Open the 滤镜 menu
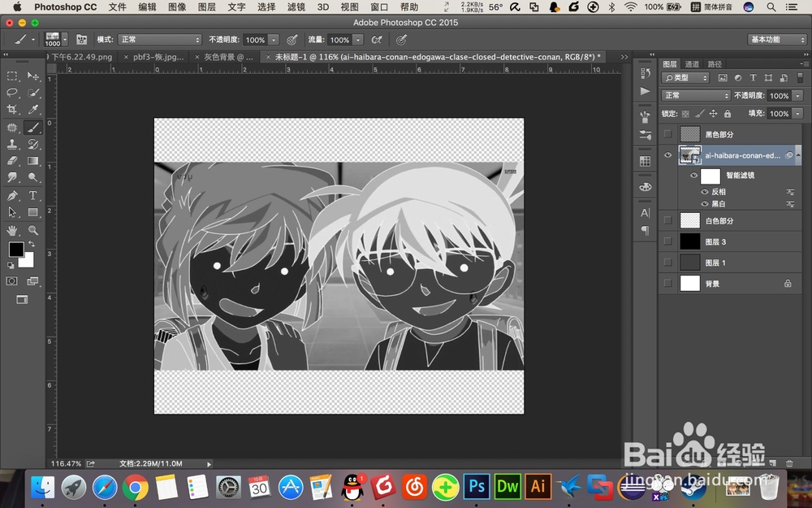The width and height of the screenshot is (812, 508). (x=296, y=7)
